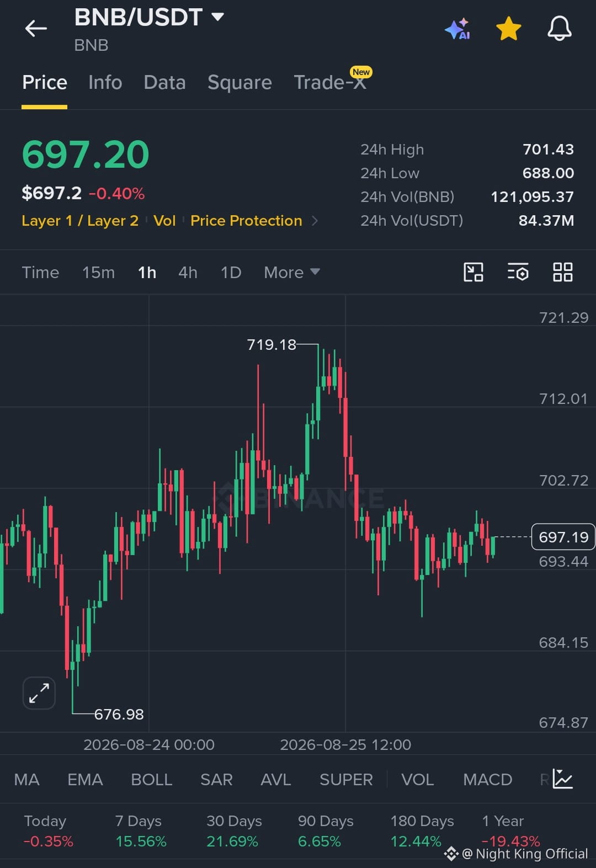Tap the 30 Days 21.69% performance

pyautogui.click(x=234, y=831)
